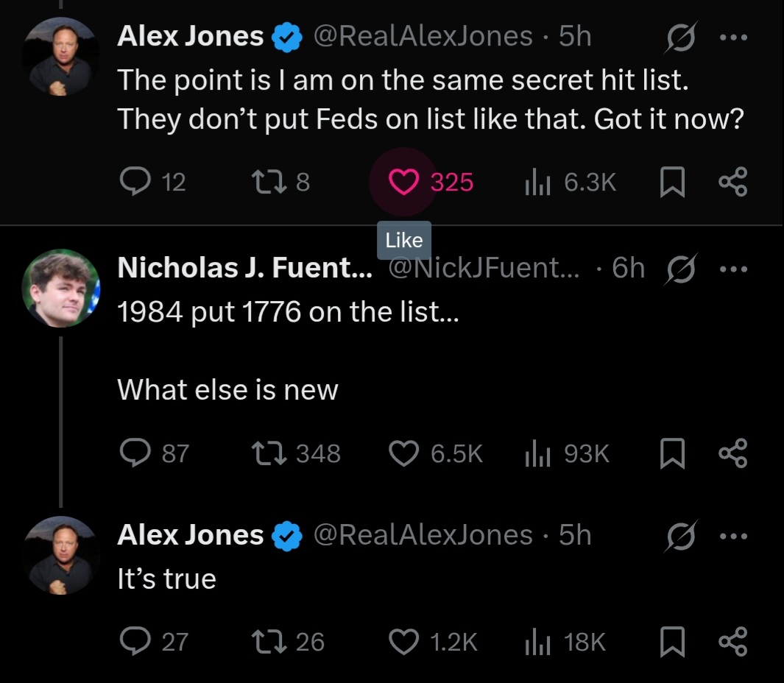
Task: Open the @RealAlexJones handle on top post
Action: (x=423, y=36)
